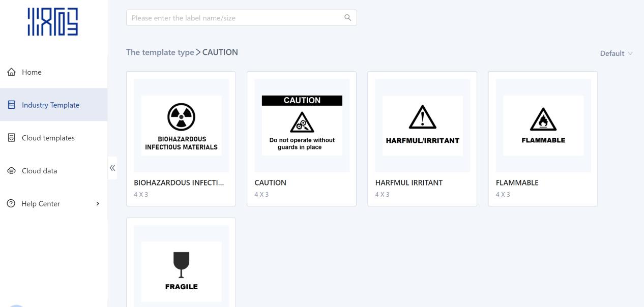The height and width of the screenshot is (307, 644).
Task: Open the Biohazardous Infectious Materials template thumbnail
Action: 181,126
